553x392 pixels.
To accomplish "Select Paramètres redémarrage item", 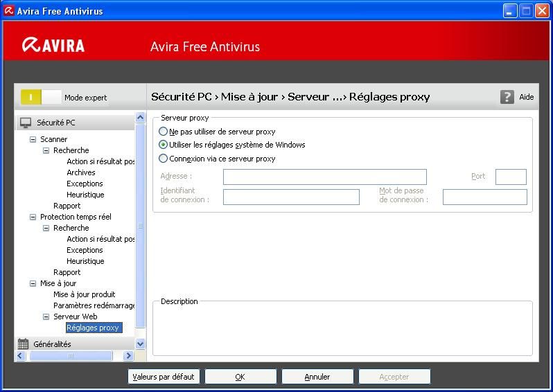I will 94,305.
